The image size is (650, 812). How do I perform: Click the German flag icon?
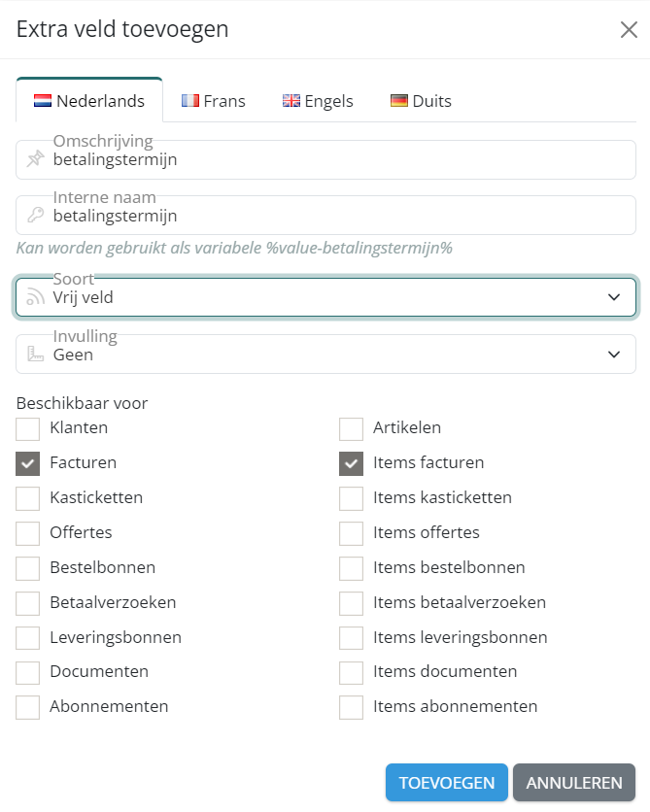(x=399, y=101)
